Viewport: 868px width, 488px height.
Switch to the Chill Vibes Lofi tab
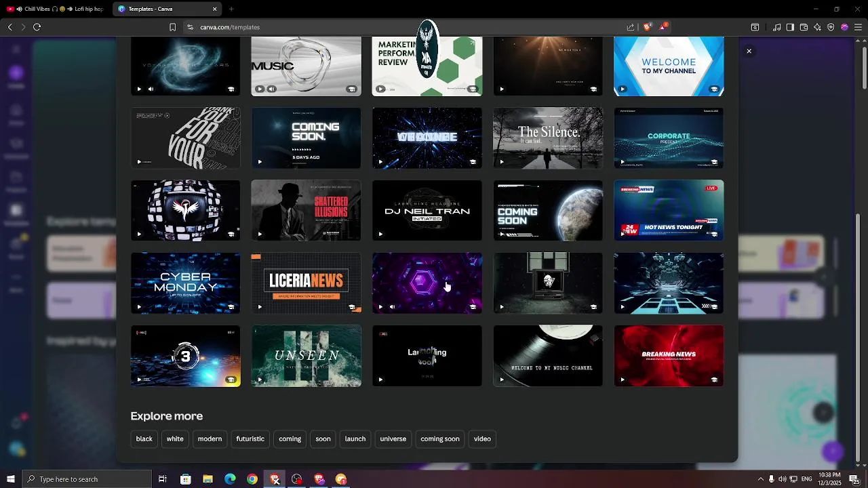[x=56, y=9]
